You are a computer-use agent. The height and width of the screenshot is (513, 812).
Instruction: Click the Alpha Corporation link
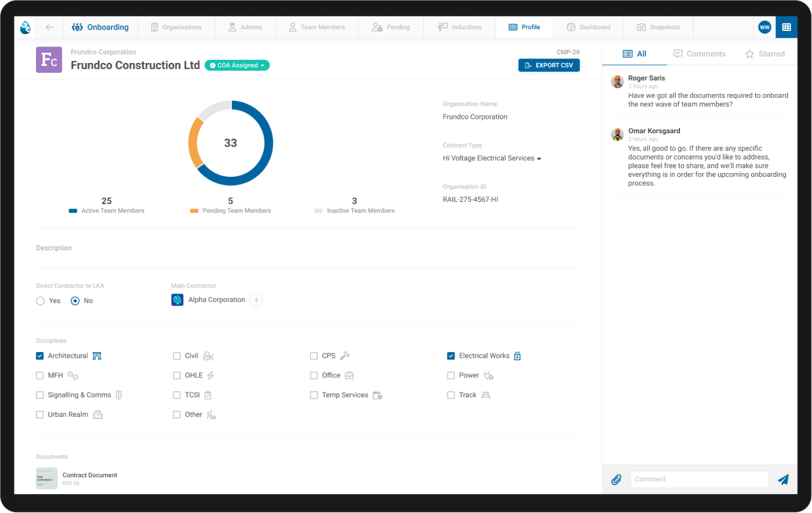[x=215, y=300]
